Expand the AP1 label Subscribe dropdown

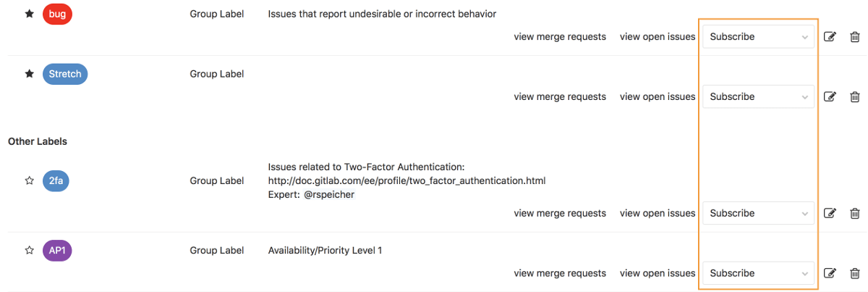pos(758,274)
